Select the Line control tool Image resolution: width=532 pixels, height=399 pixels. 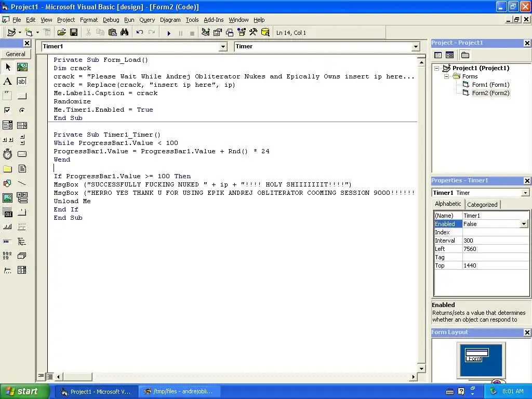22,183
